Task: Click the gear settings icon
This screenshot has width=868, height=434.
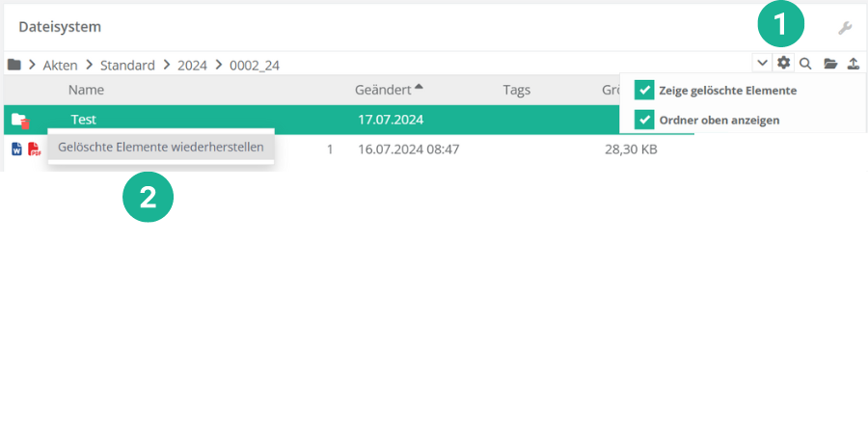Action: 784,64
